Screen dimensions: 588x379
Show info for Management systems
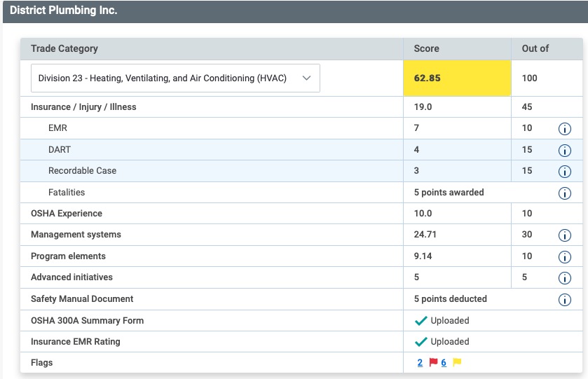point(564,235)
